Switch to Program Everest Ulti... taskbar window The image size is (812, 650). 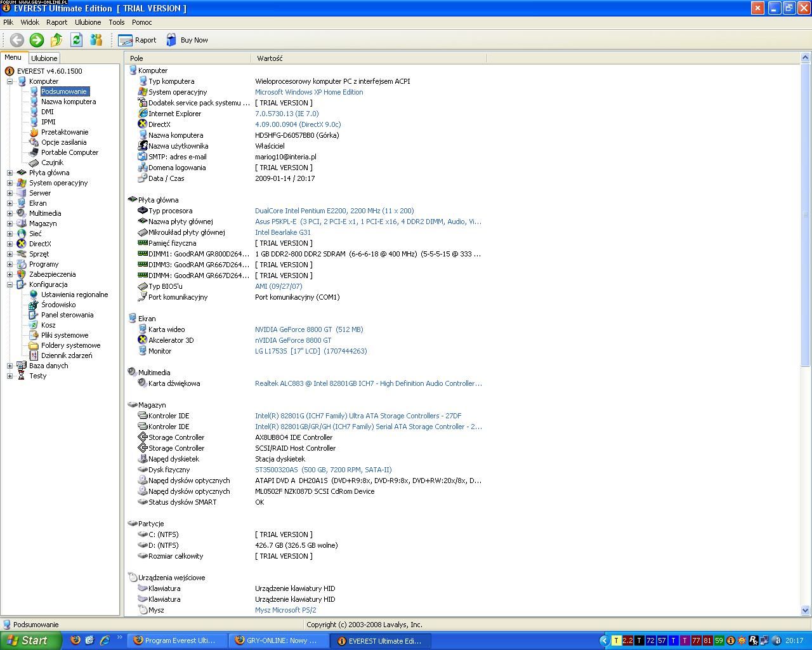178,640
